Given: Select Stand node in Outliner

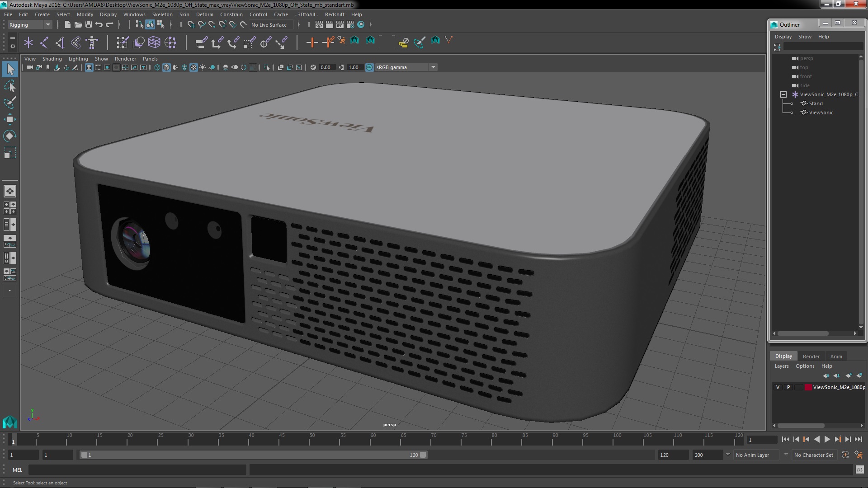Looking at the screenshot, I should point(816,103).
